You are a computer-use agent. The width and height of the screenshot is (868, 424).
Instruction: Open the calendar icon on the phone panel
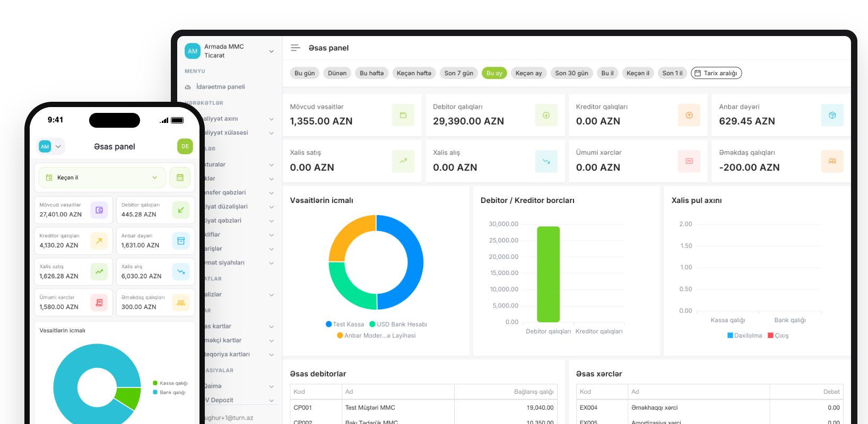[180, 178]
